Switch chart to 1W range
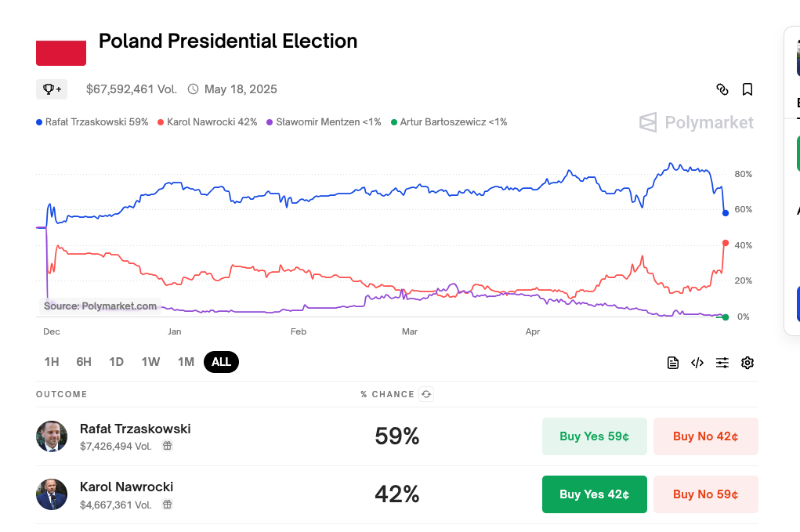This screenshot has height=532, width=800. (x=150, y=362)
